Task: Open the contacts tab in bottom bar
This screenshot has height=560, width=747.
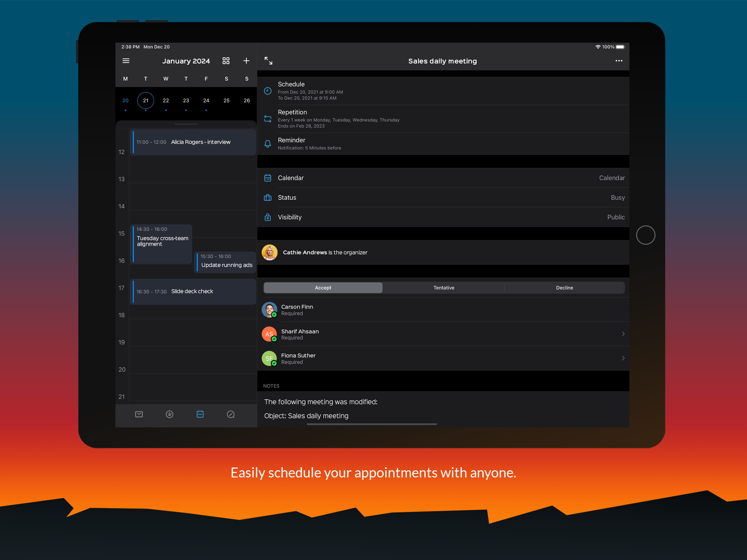Action: point(170,414)
